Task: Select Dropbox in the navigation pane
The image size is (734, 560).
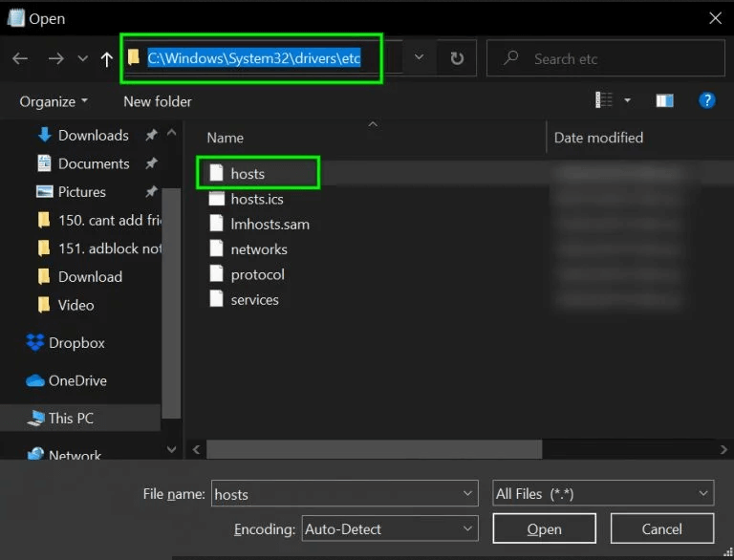Action: 66,343
